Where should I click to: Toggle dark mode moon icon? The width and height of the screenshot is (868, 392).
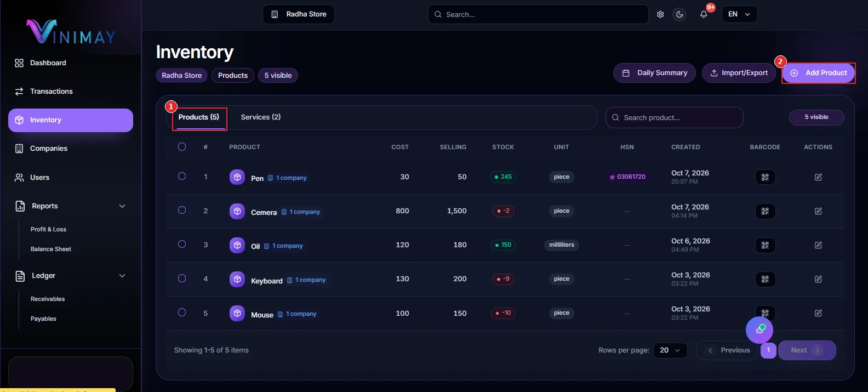(679, 14)
